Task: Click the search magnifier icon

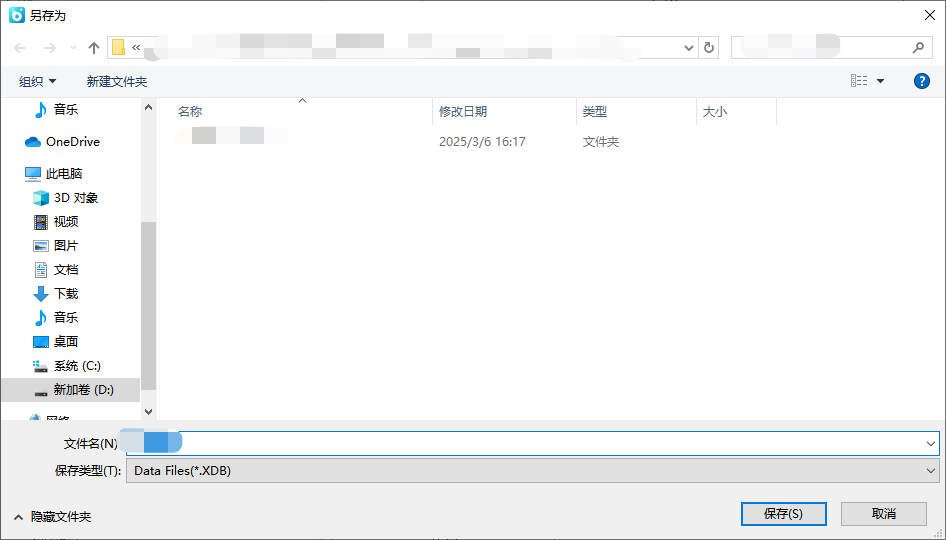Action: point(918,48)
